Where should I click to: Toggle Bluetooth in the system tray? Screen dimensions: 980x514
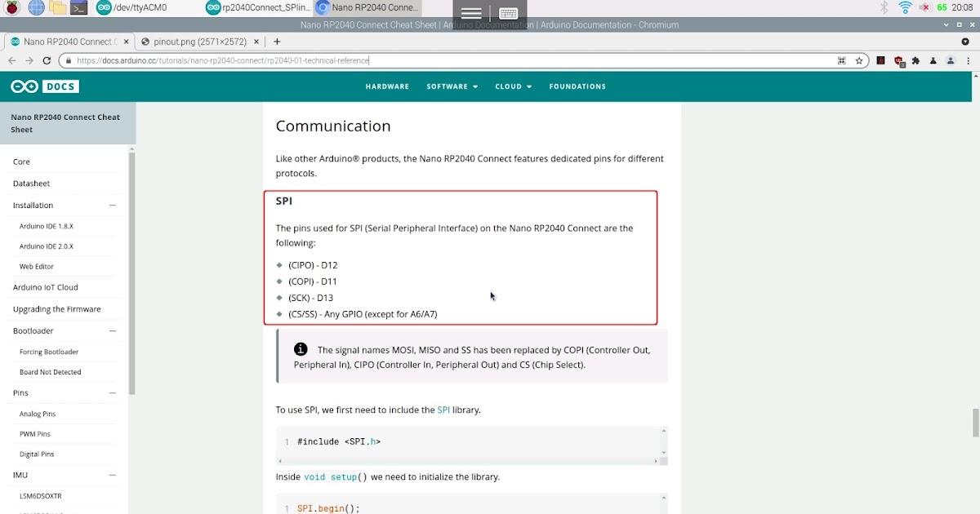(x=884, y=8)
